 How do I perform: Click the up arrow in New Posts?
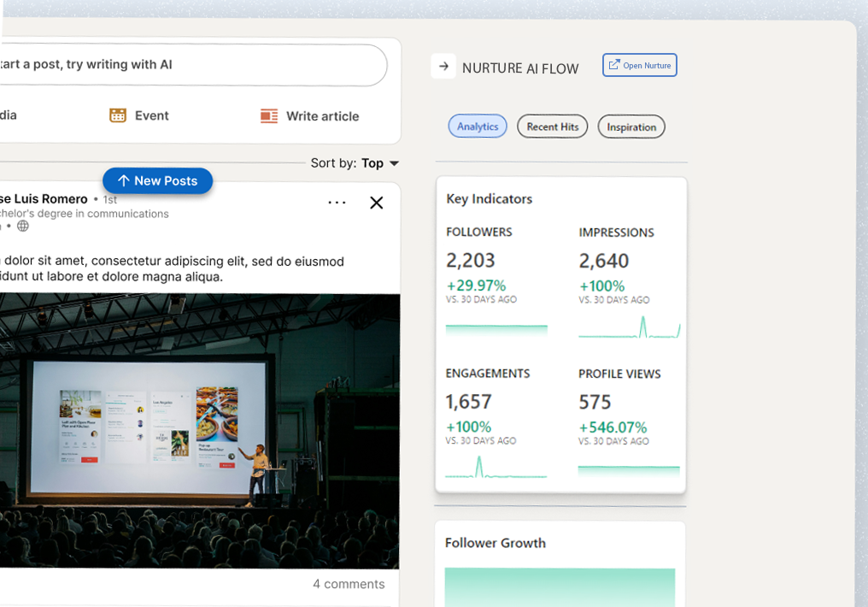pyautogui.click(x=123, y=180)
